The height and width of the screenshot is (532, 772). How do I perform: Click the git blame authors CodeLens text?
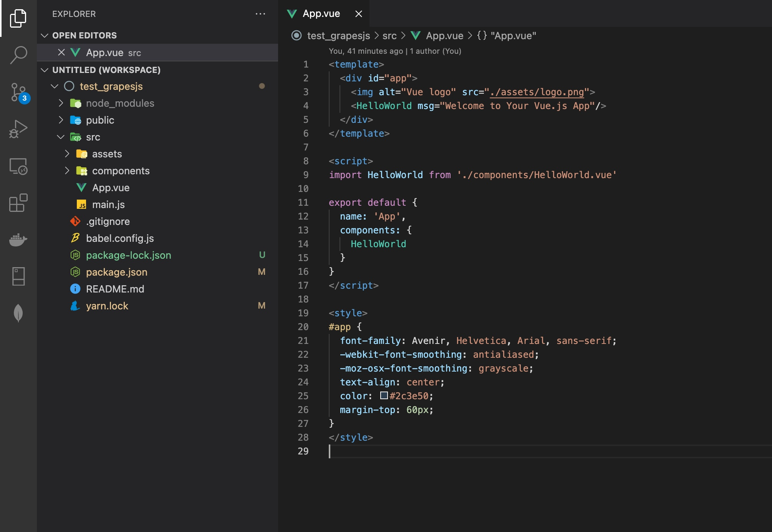[x=395, y=51]
